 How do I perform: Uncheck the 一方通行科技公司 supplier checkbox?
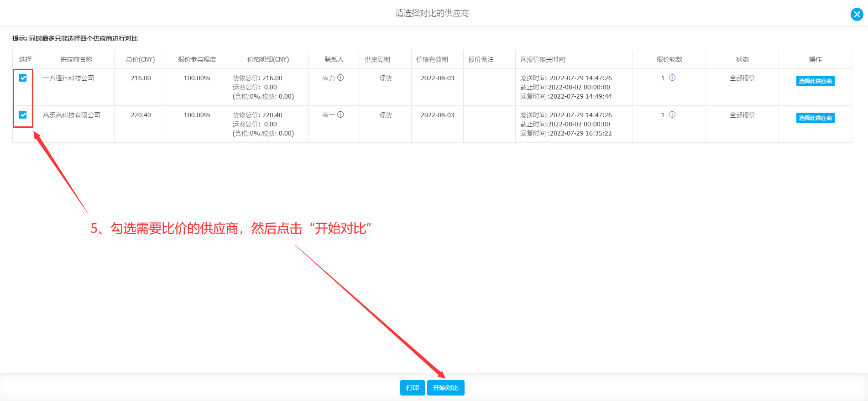23,78
